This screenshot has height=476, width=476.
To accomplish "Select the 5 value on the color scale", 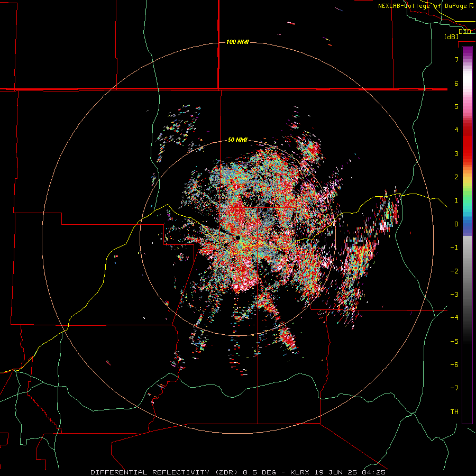I will point(456,106).
